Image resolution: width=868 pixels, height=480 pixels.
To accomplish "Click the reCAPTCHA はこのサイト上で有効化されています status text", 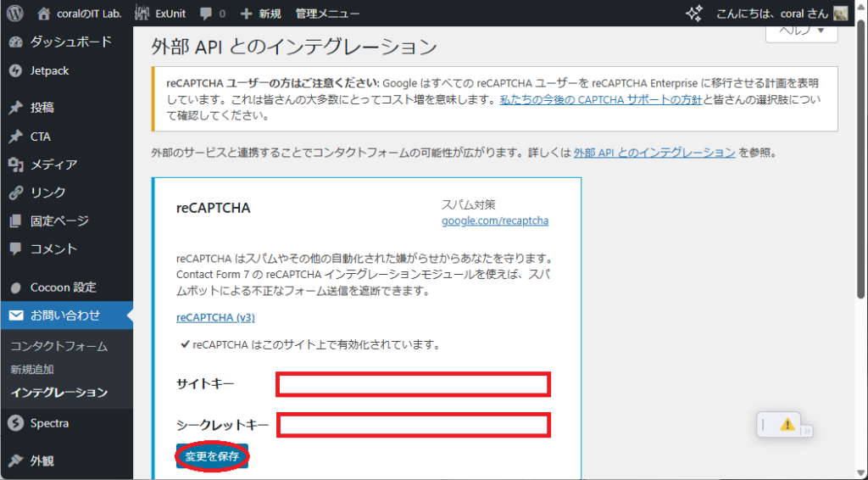I will [x=316, y=345].
